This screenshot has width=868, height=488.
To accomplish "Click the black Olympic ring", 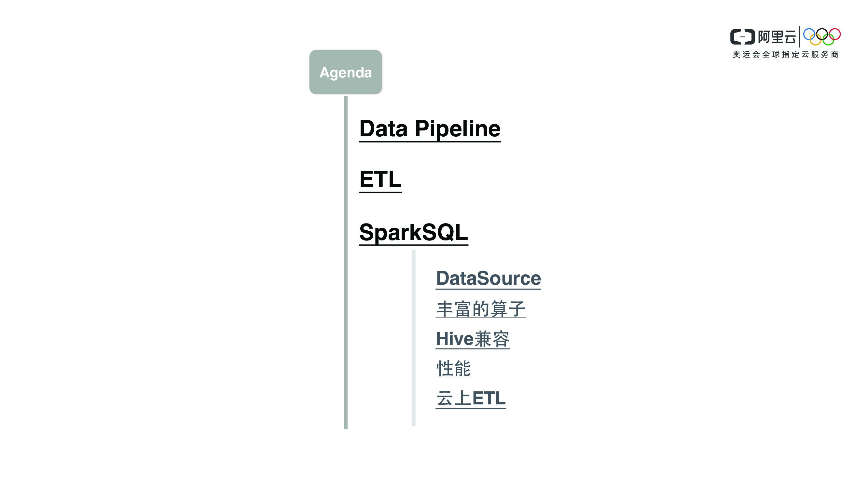I will pos(822,34).
